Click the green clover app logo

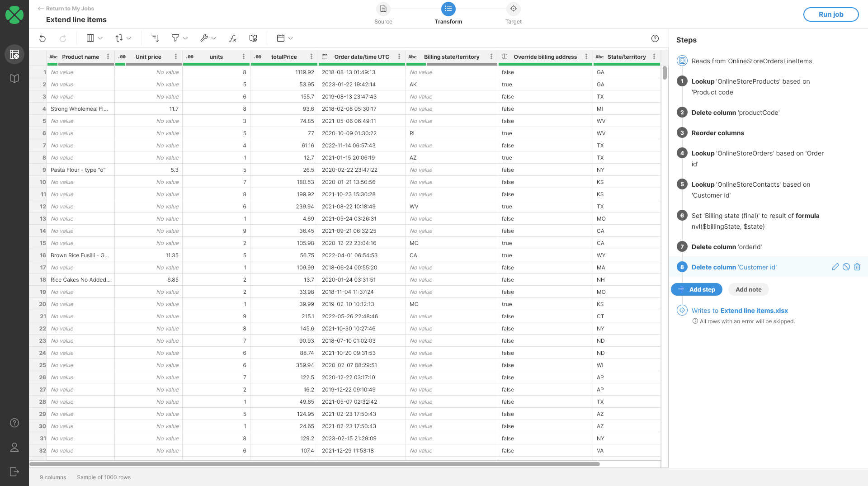coord(14,14)
